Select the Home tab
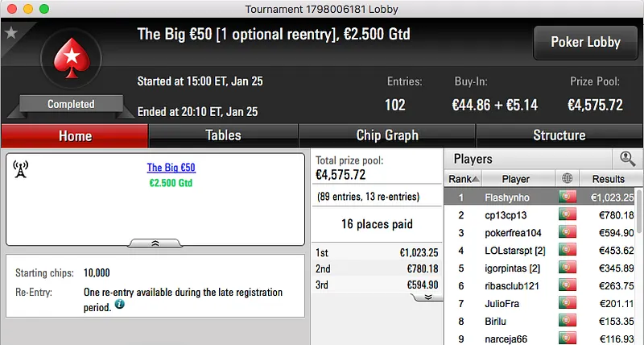Image resolution: width=644 pixels, height=345 pixels. (x=75, y=135)
